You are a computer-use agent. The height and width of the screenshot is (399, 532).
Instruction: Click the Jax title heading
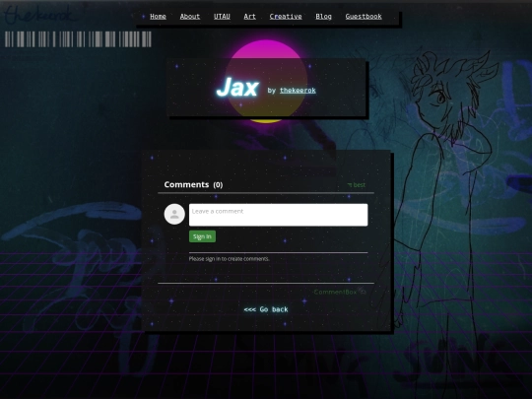237,88
